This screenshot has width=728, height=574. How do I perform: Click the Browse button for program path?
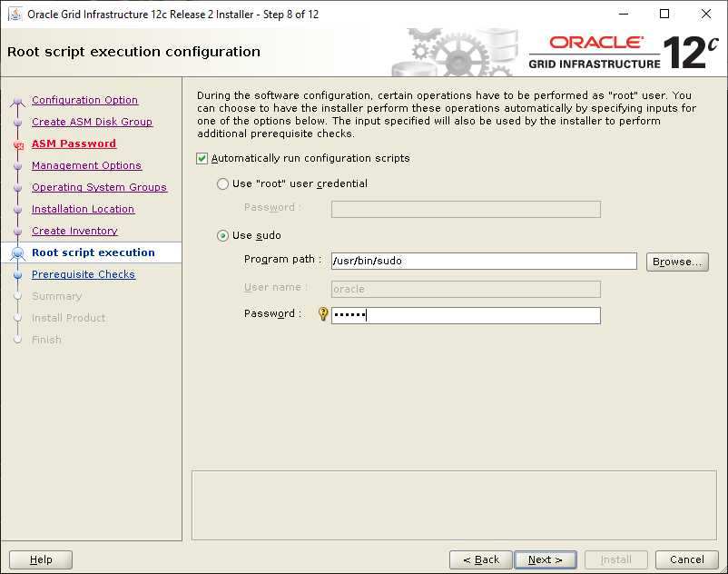(677, 262)
